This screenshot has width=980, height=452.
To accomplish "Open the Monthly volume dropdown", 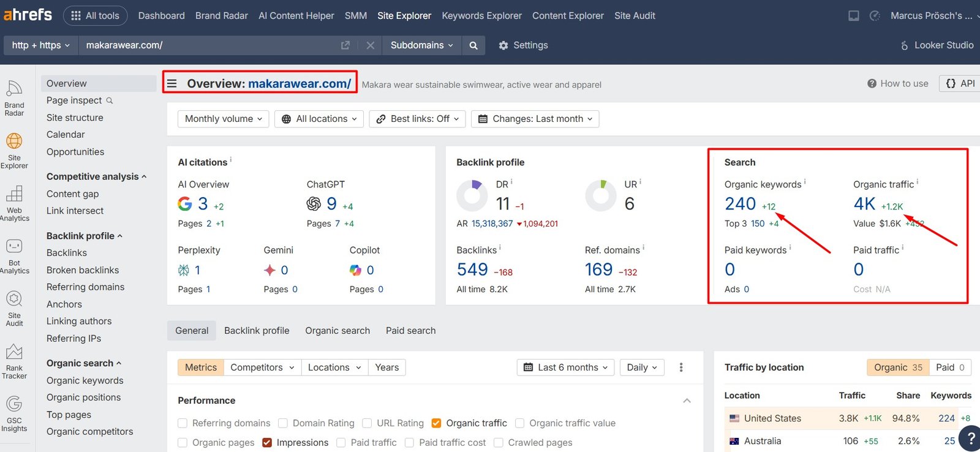I will (224, 119).
